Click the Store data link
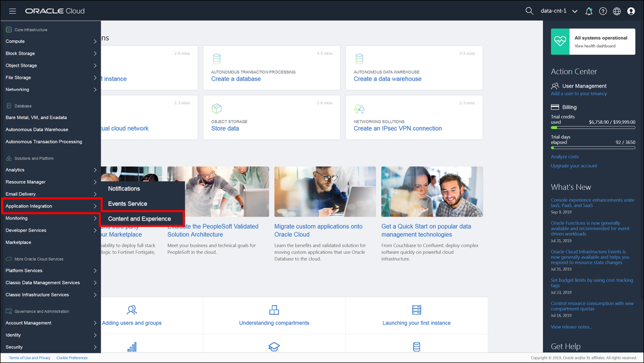The image size is (644, 363). 225,128
